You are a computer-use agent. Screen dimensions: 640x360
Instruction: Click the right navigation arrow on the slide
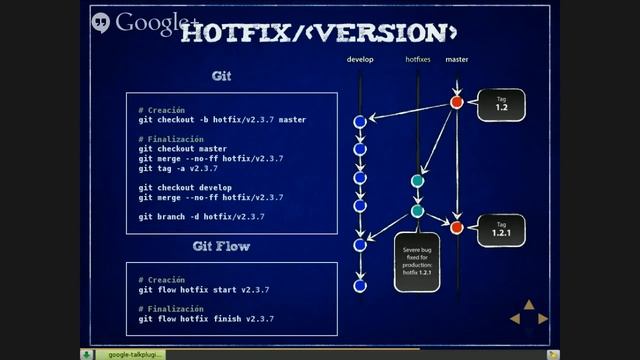click(x=543, y=318)
